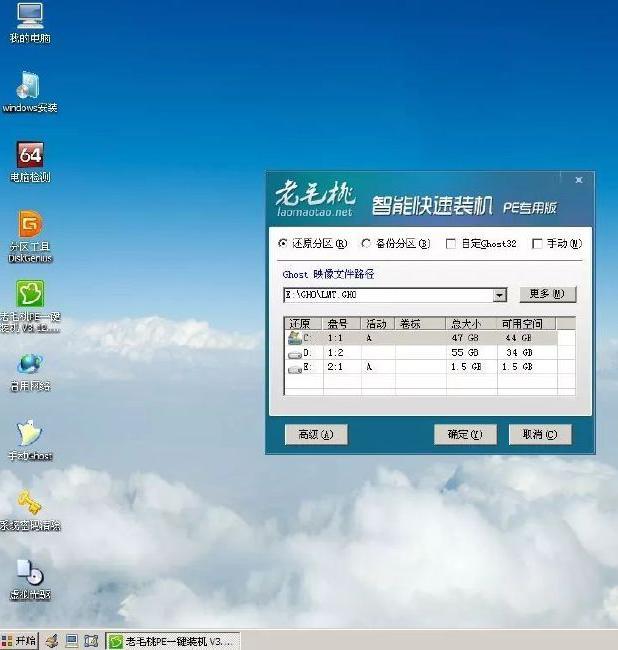Tick the 手动(M) checkbox
This screenshot has height=650, width=618.
click(x=537, y=243)
